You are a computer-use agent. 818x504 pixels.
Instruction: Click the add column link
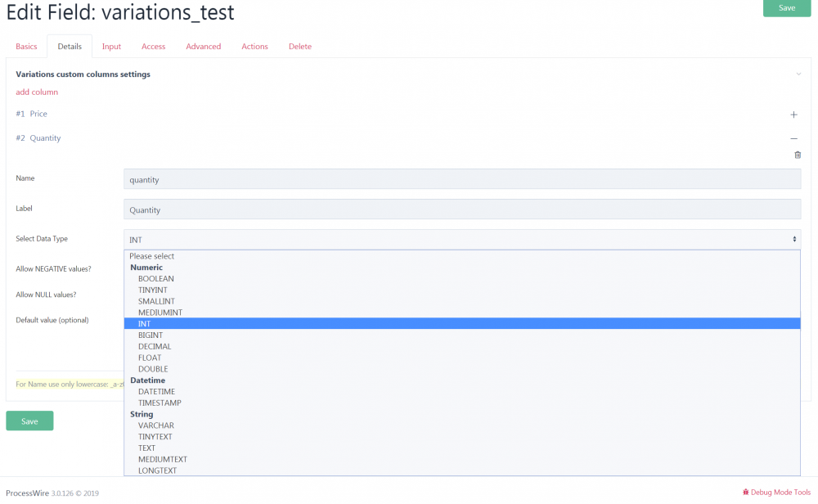37,92
